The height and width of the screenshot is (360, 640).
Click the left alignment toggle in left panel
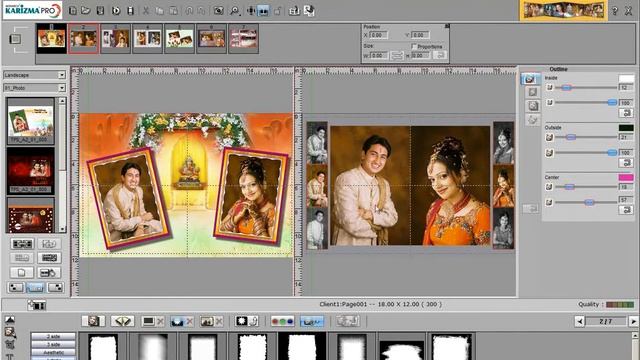tap(16, 287)
